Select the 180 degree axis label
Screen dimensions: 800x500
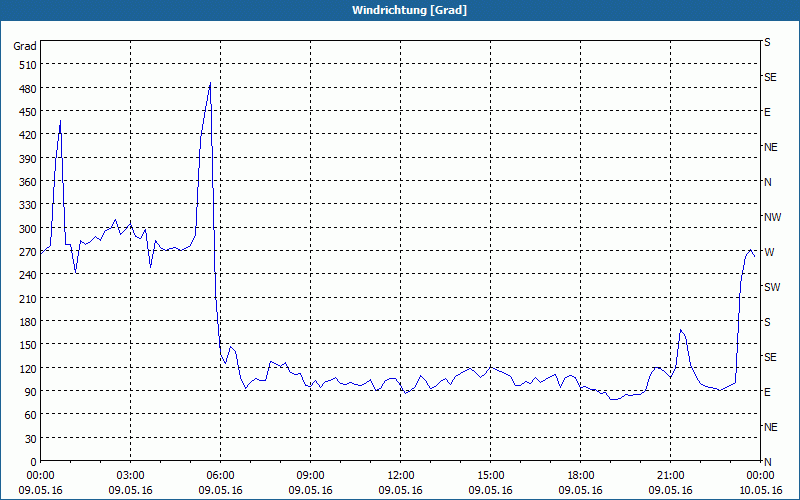28,322
